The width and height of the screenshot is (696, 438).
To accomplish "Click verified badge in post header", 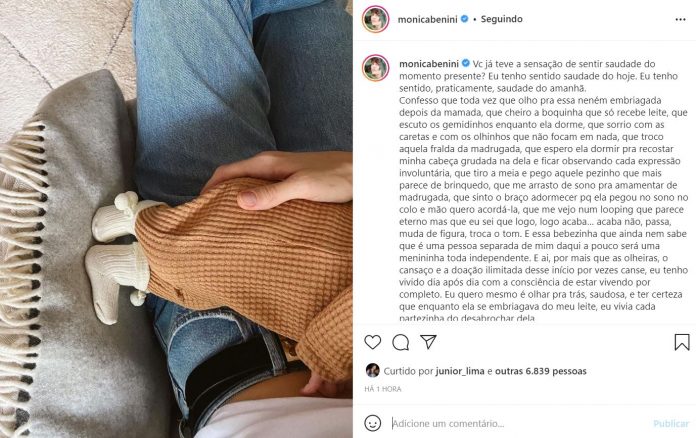I will [464, 19].
